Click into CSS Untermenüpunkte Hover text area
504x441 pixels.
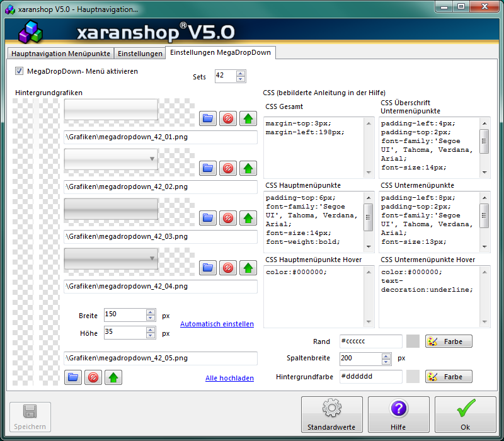point(430,296)
